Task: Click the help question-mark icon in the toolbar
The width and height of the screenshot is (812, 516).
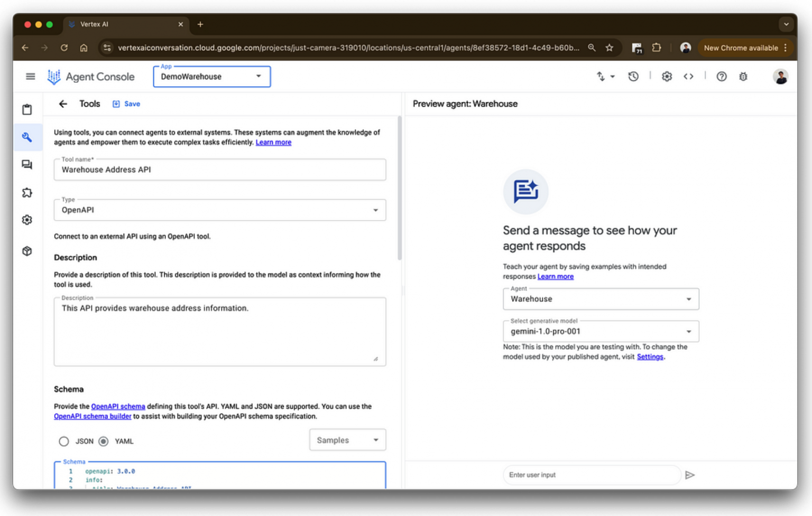Action: 722,77
